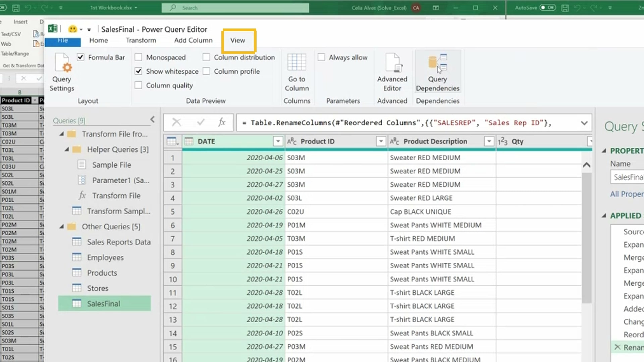Click the Excel app icon in editor title

(53, 29)
